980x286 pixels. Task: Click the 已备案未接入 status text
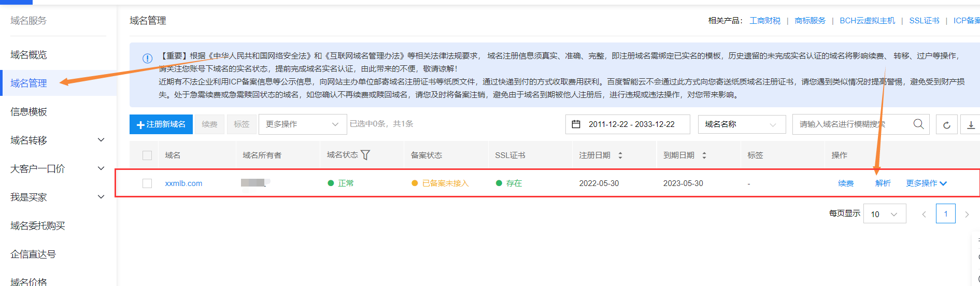tap(445, 183)
